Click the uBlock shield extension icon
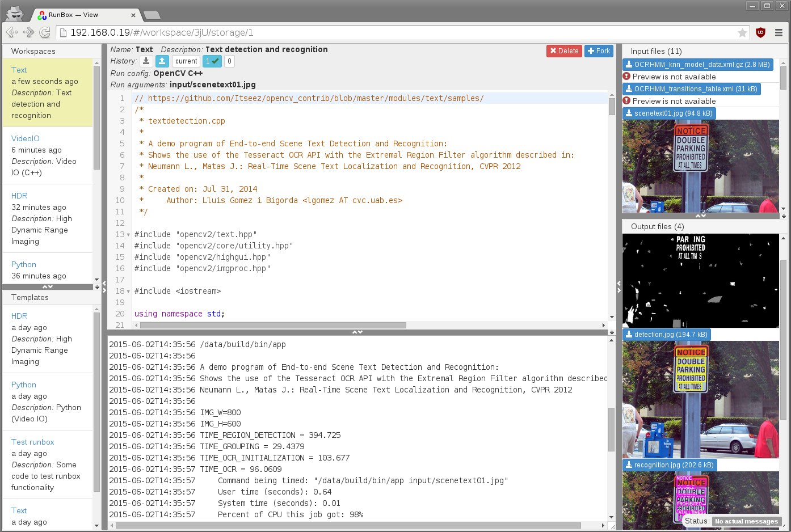This screenshot has height=532, width=791. [760, 33]
